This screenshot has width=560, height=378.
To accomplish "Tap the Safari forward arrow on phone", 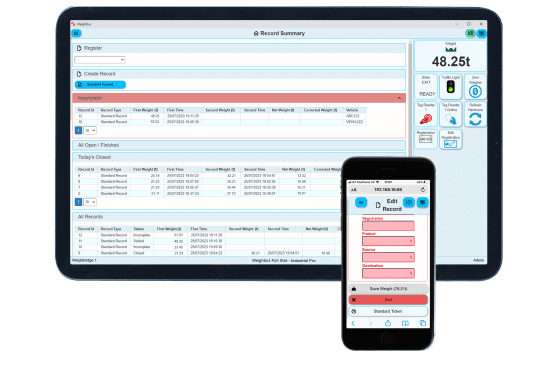I will click(x=370, y=323).
